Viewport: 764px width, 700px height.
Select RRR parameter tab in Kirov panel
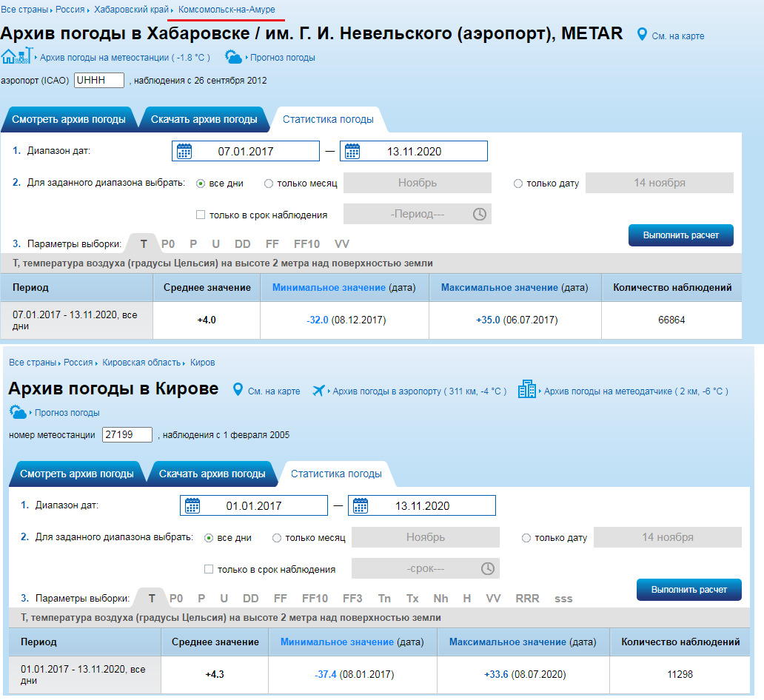(528, 599)
